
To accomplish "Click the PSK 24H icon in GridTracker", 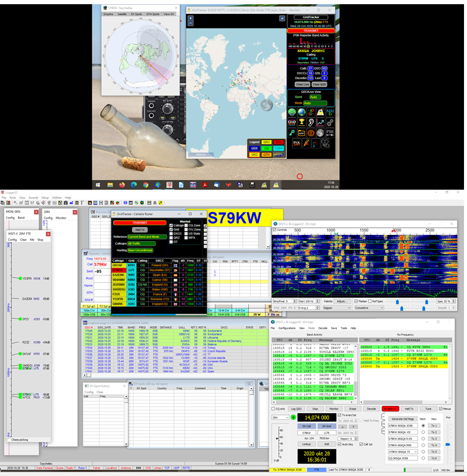I will 297,143.
